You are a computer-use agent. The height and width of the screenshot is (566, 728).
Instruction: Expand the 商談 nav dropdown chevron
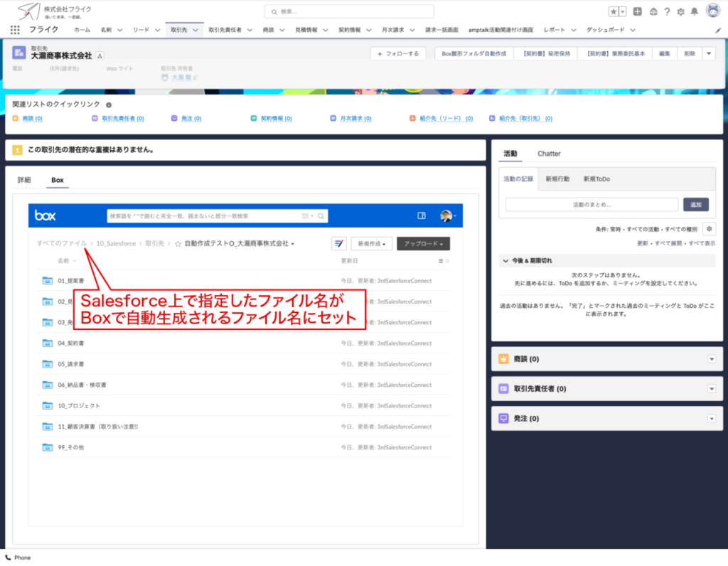point(282,30)
